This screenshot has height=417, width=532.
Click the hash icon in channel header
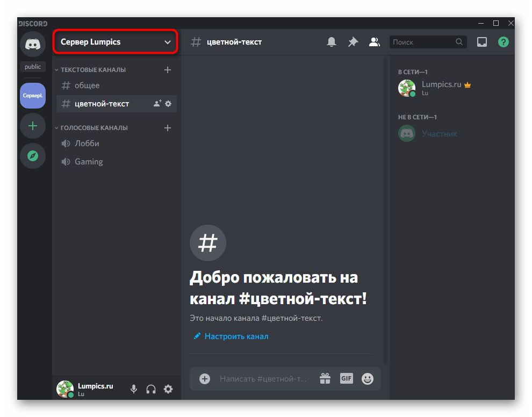point(196,42)
